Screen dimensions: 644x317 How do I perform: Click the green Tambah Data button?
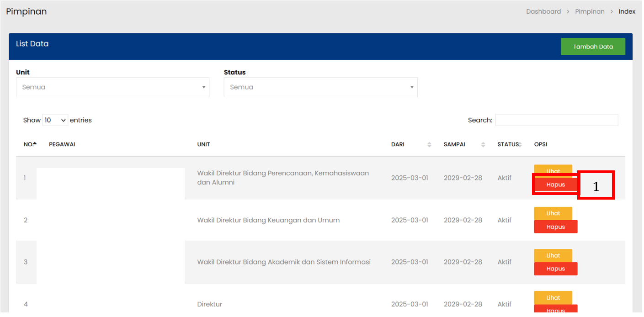click(x=593, y=47)
